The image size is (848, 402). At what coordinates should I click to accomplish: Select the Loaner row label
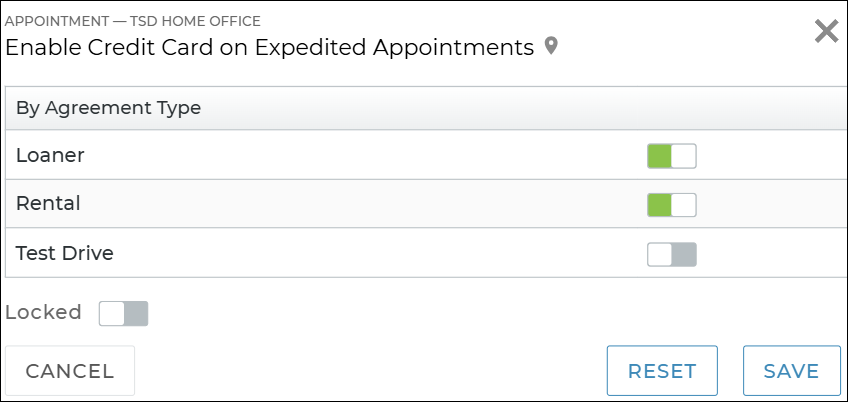click(x=51, y=156)
